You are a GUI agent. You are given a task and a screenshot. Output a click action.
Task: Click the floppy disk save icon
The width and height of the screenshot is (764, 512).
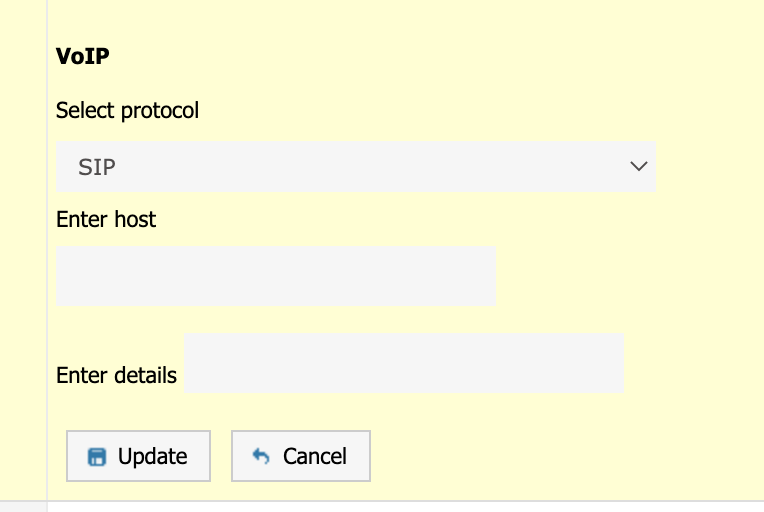pos(97,457)
